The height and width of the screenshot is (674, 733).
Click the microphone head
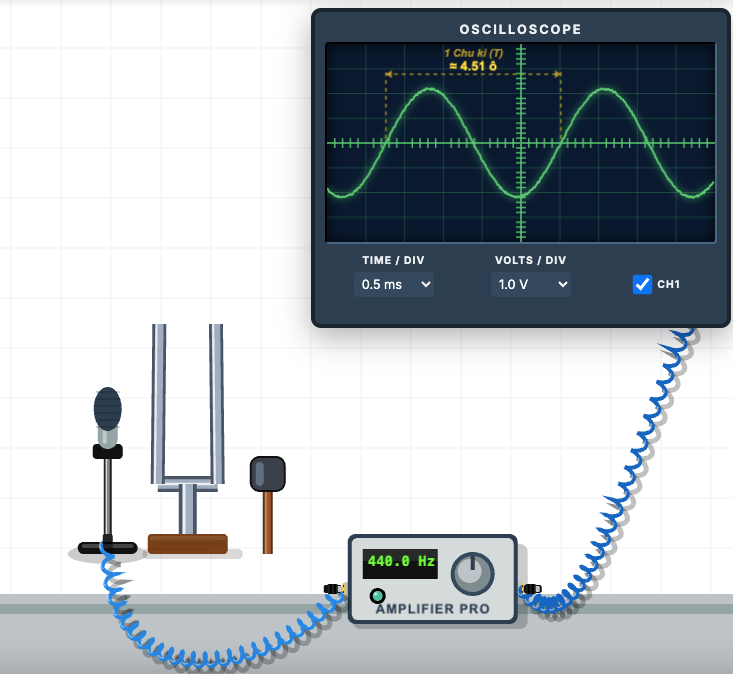point(108,408)
